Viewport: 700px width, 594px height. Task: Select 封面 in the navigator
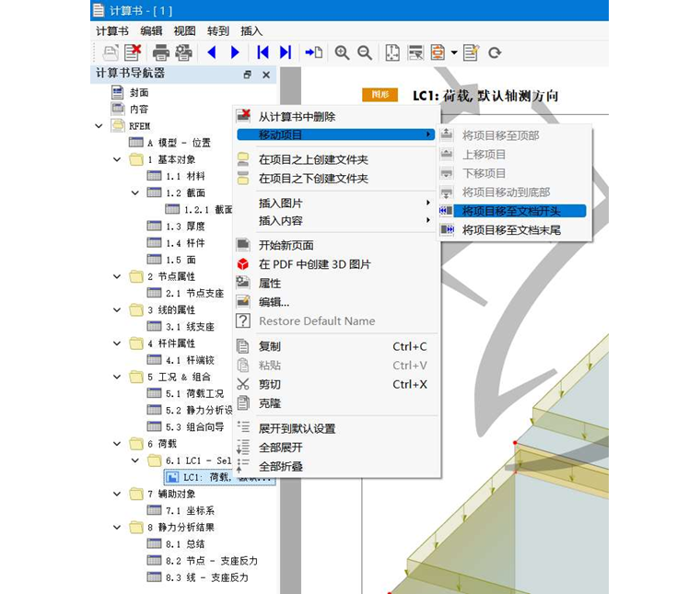coord(130,92)
